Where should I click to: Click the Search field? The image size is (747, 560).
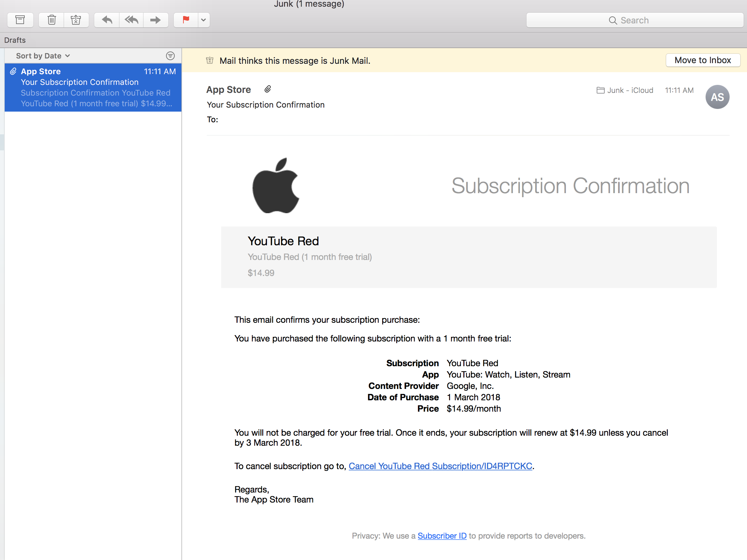pos(634,20)
